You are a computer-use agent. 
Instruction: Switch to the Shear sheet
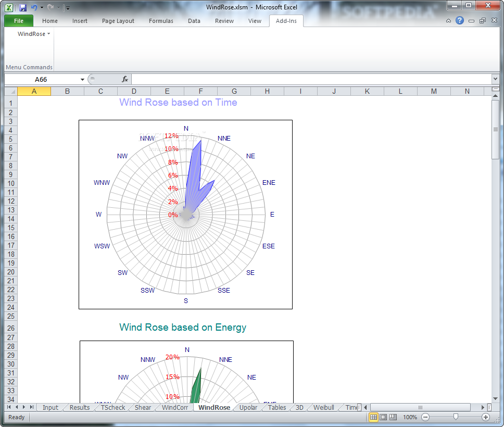(x=143, y=407)
